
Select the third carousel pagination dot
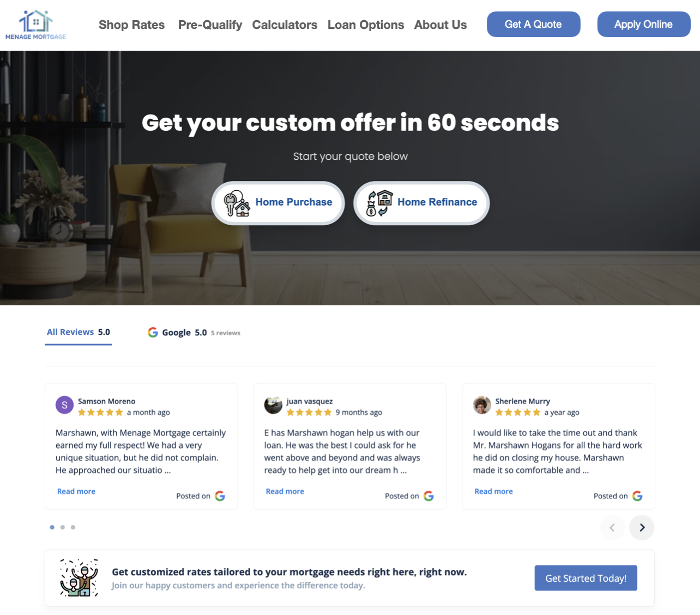coord(73,527)
